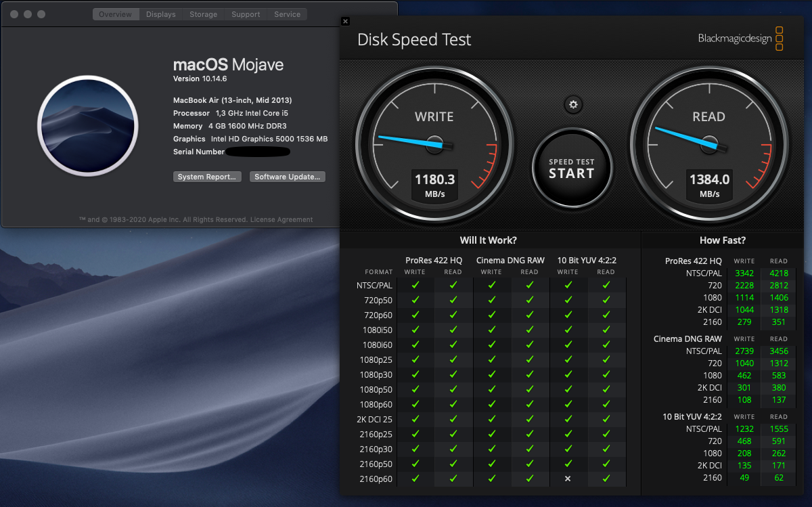Click the 3456 Cinema DNG read value
The height and width of the screenshot is (507, 812).
(x=779, y=351)
